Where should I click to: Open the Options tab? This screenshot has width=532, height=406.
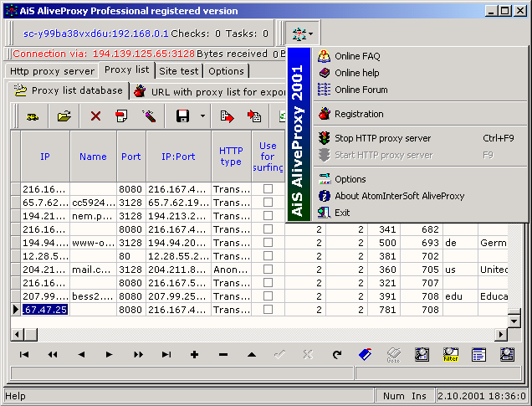click(x=226, y=71)
